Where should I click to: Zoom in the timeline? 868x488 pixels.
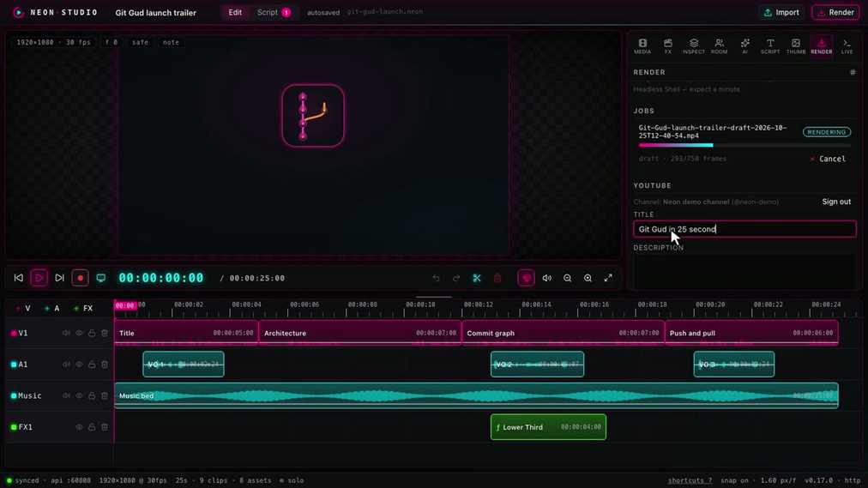click(588, 278)
